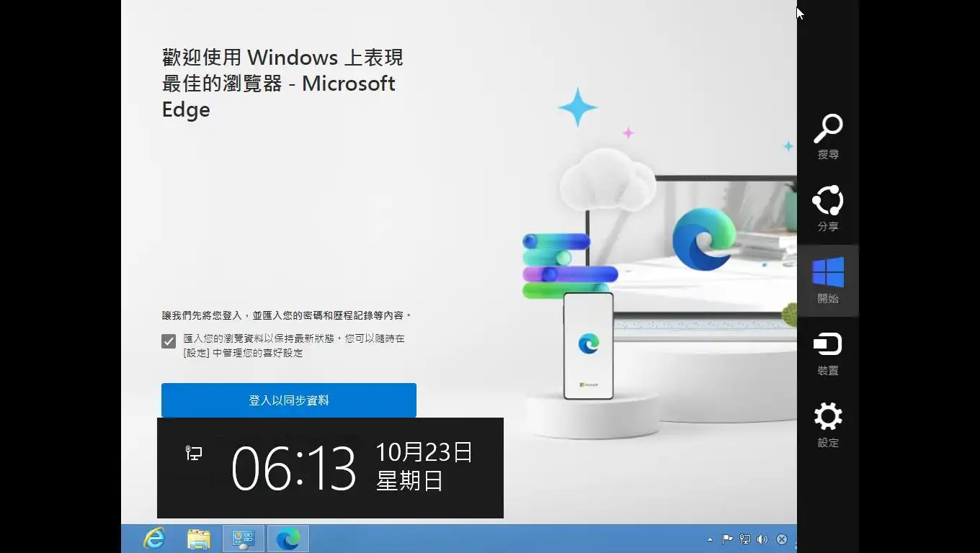Click the network icon in clock overlay
The width and height of the screenshot is (980, 553).
click(x=194, y=453)
